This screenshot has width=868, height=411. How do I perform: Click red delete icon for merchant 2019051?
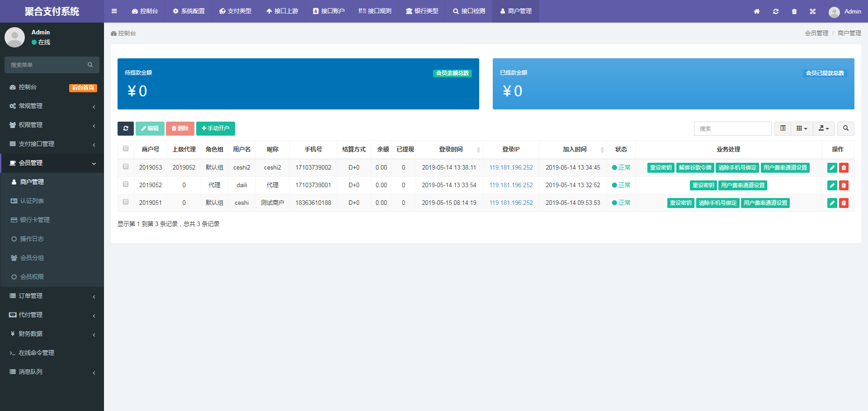[x=844, y=203]
